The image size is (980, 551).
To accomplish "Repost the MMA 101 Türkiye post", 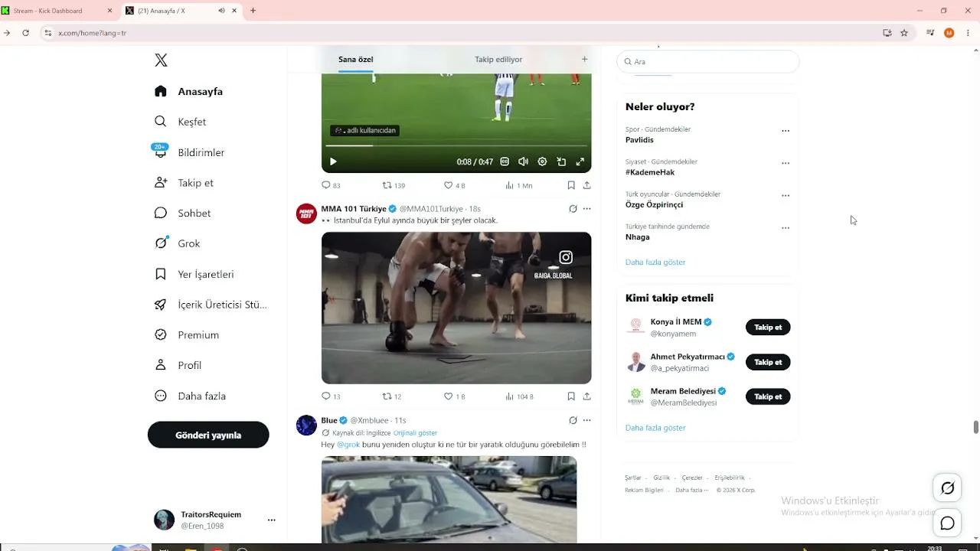I will 392,396.
